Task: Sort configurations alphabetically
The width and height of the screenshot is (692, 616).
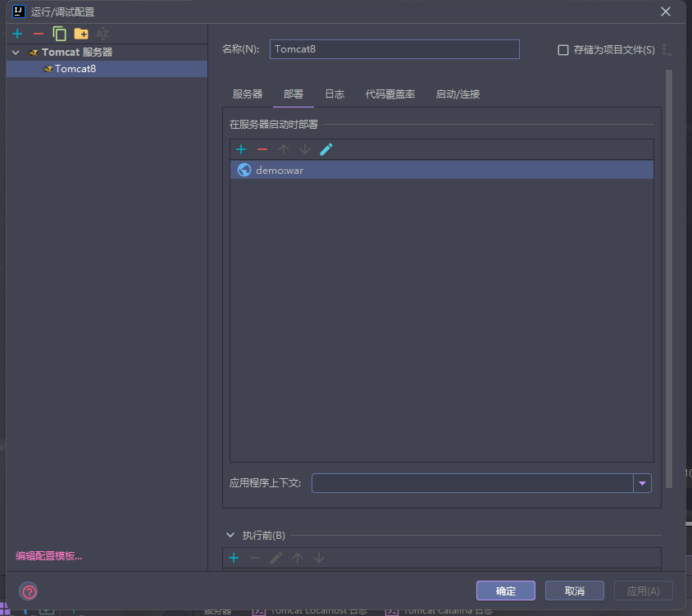Action: click(x=102, y=34)
